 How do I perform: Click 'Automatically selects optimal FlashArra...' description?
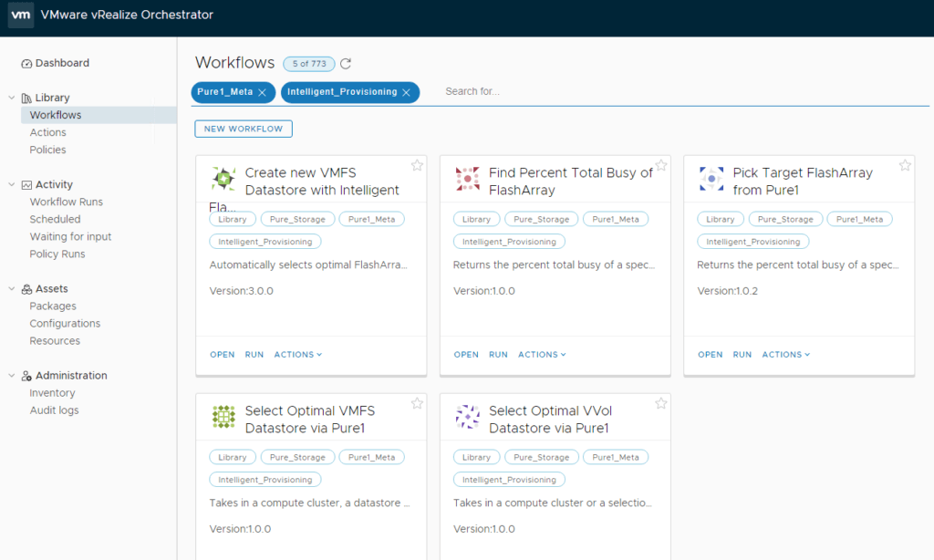(308, 265)
